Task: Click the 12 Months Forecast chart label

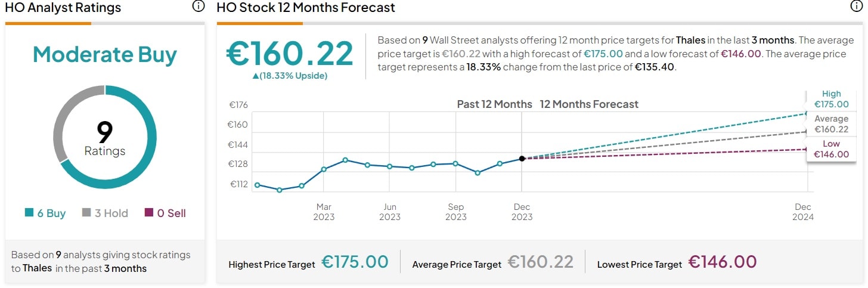Action: [x=589, y=104]
